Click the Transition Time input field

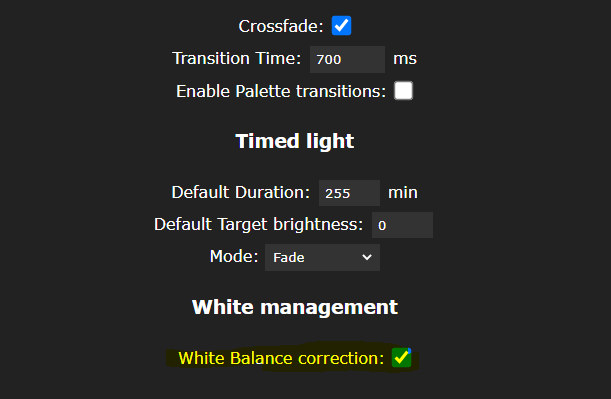point(347,59)
